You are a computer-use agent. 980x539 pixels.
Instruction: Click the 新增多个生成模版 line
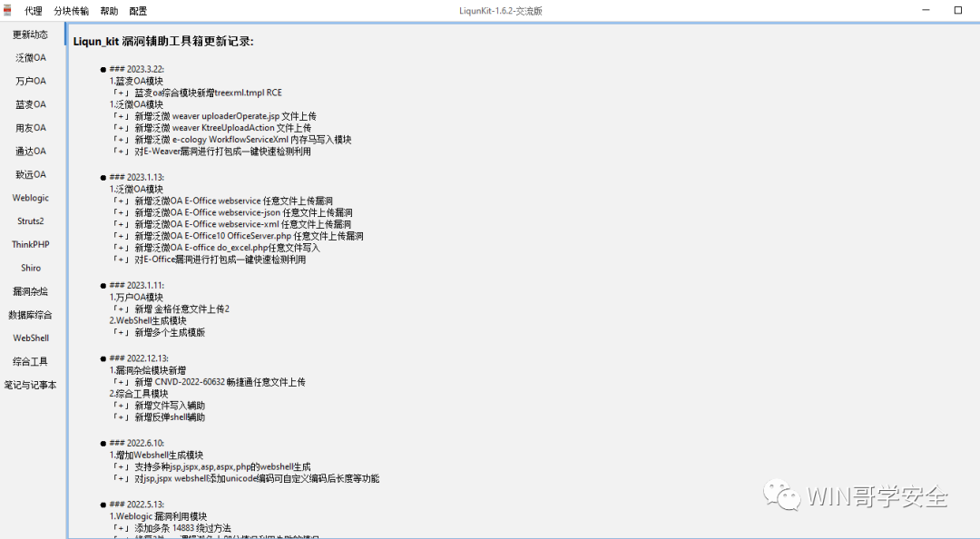click(x=159, y=333)
